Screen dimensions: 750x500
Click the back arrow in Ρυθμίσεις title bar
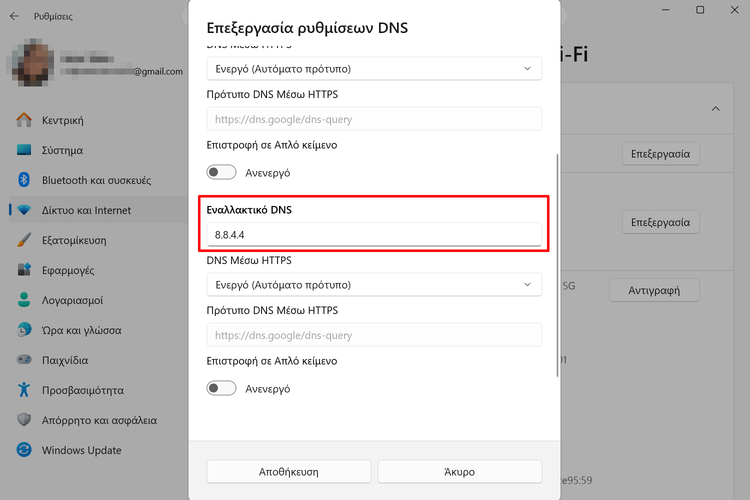point(13,16)
